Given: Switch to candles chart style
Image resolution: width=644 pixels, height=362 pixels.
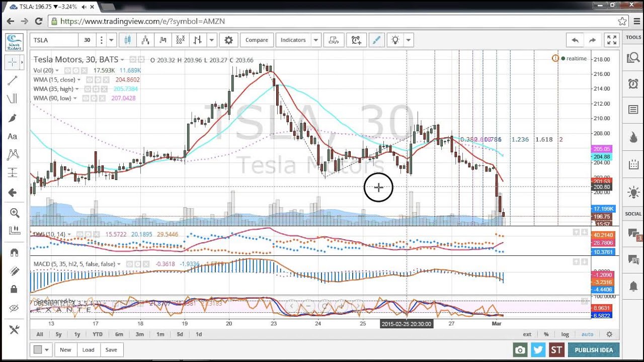Looking at the screenshot, I should coord(128,40).
